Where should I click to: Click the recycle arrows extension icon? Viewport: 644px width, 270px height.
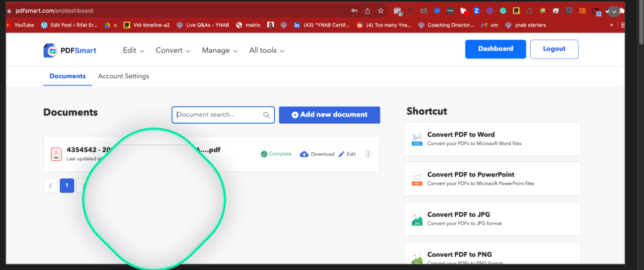tap(530, 11)
